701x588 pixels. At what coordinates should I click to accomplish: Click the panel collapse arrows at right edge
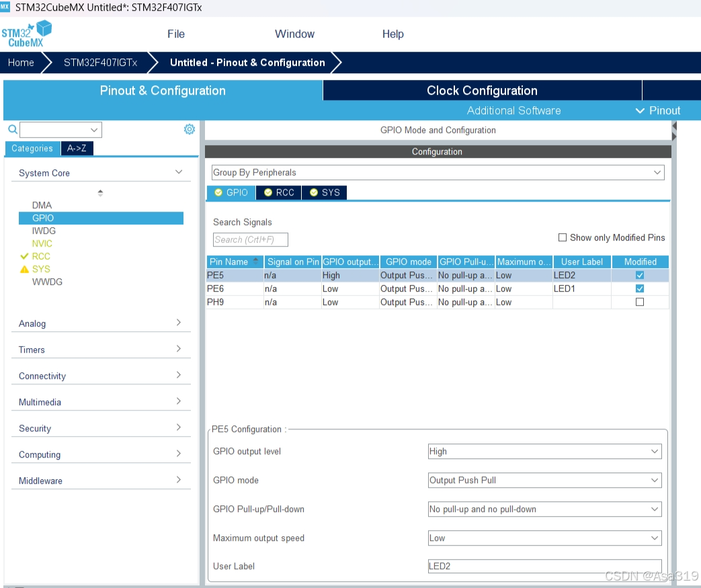coord(674,131)
